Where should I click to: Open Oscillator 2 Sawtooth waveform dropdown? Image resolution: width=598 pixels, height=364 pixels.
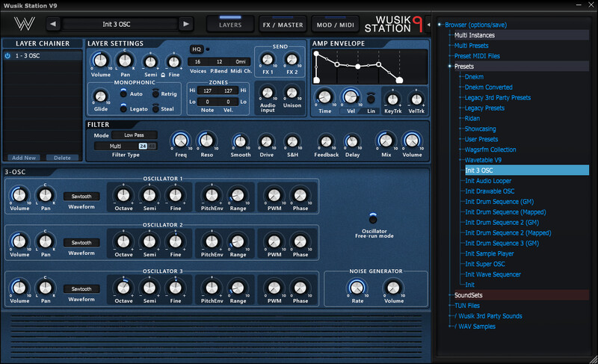point(81,242)
